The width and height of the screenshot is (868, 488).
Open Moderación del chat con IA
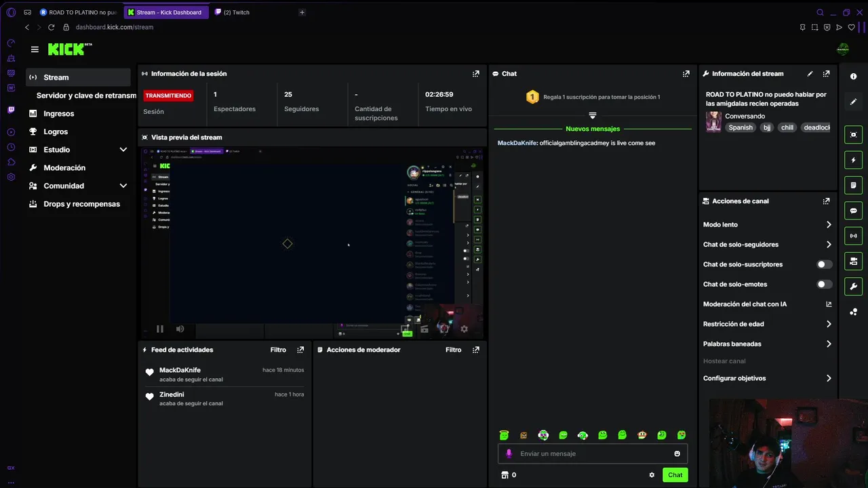point(767,304)
